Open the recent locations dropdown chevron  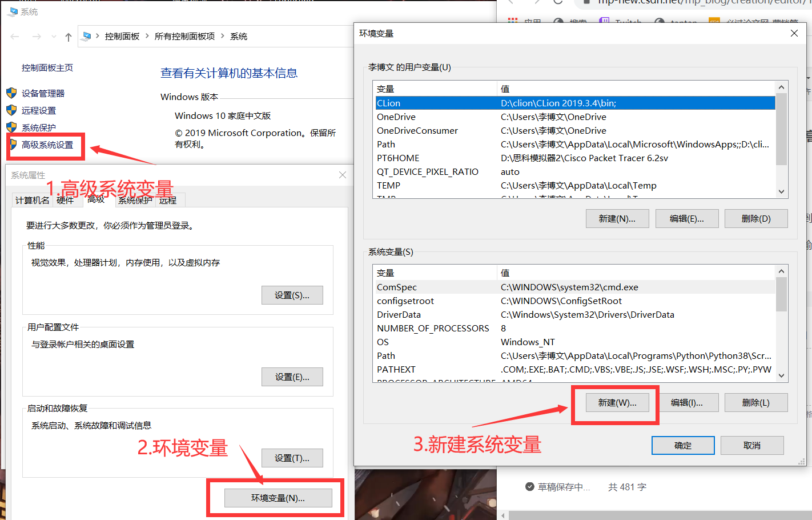(x=54, y=37)
